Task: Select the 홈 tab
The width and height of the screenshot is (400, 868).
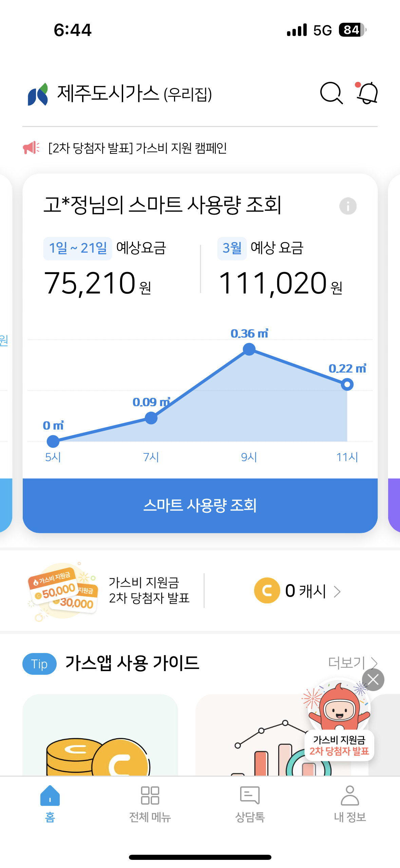Action: point(50,803)
